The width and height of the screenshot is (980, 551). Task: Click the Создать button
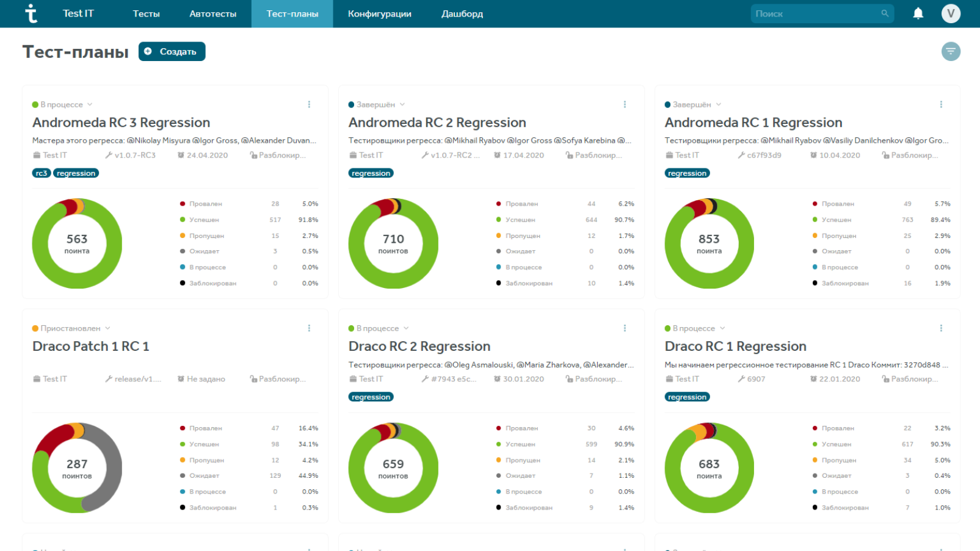tap(172, 51)
